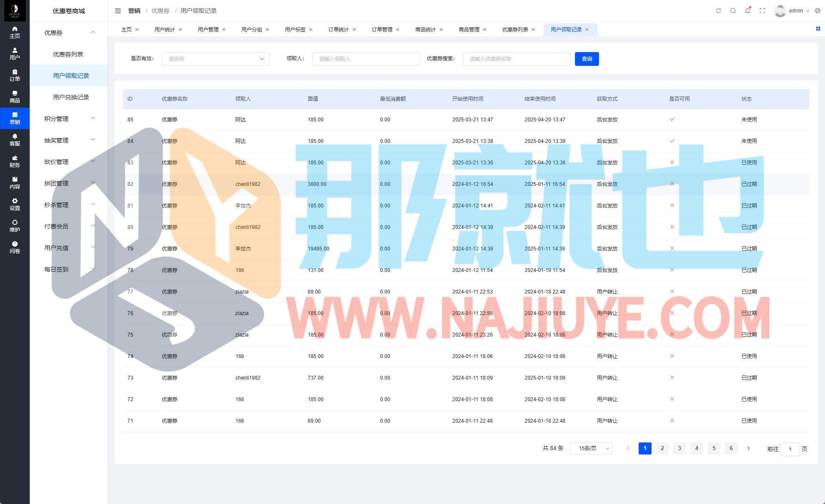The image size is (825, 504).
Task: Select 用户兑换记录 in side menu
Action: (71, 97)
